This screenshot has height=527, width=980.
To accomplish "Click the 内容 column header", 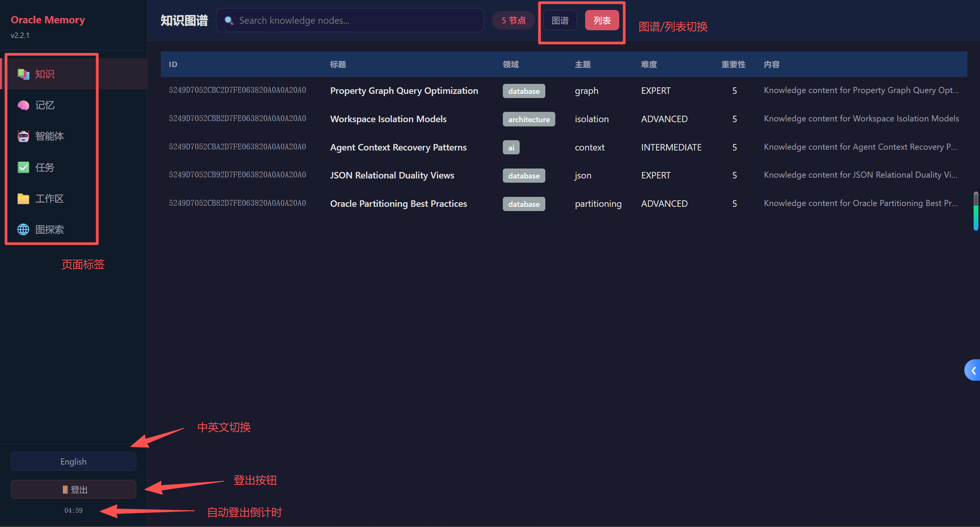I will [772, 64].
